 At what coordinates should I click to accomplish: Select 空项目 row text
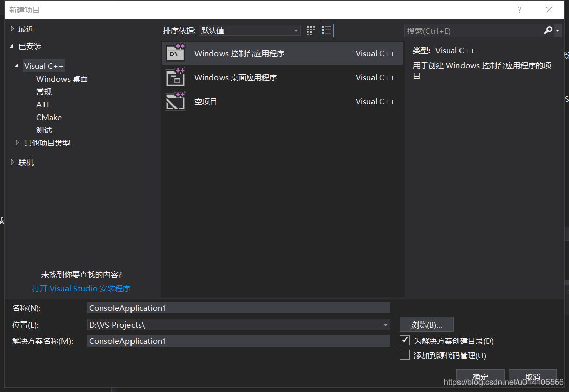[x=205, y=101]
